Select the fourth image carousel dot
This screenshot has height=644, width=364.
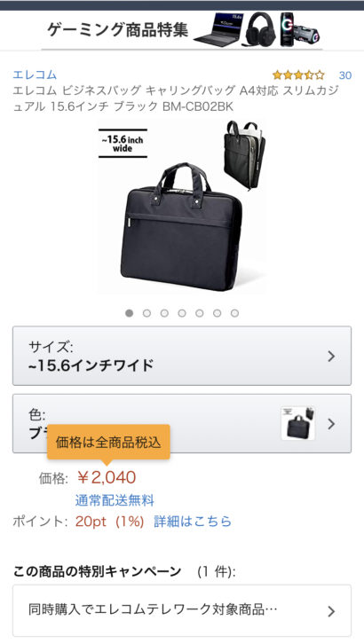(182, 313)
